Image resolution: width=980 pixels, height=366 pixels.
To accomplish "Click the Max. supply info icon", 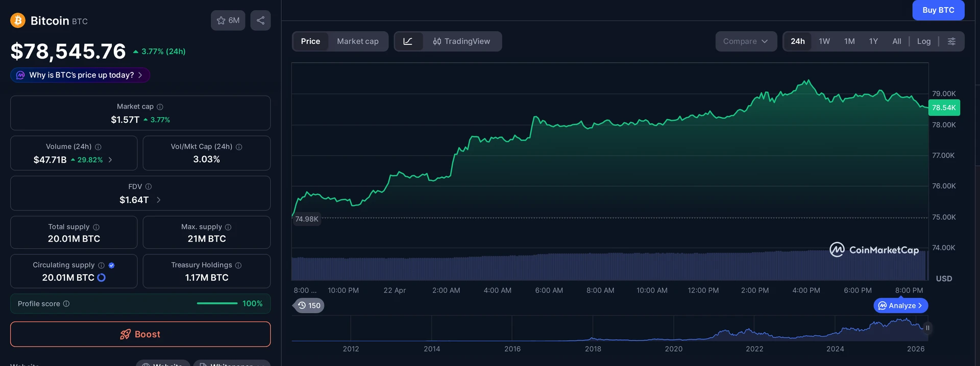I will point(228,227).
